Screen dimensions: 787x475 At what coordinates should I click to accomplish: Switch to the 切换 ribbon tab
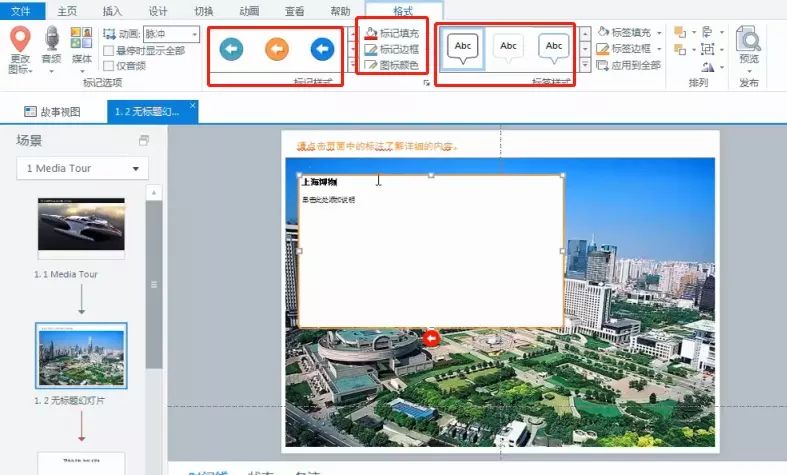pyautogui.click(x=203, y=11)
